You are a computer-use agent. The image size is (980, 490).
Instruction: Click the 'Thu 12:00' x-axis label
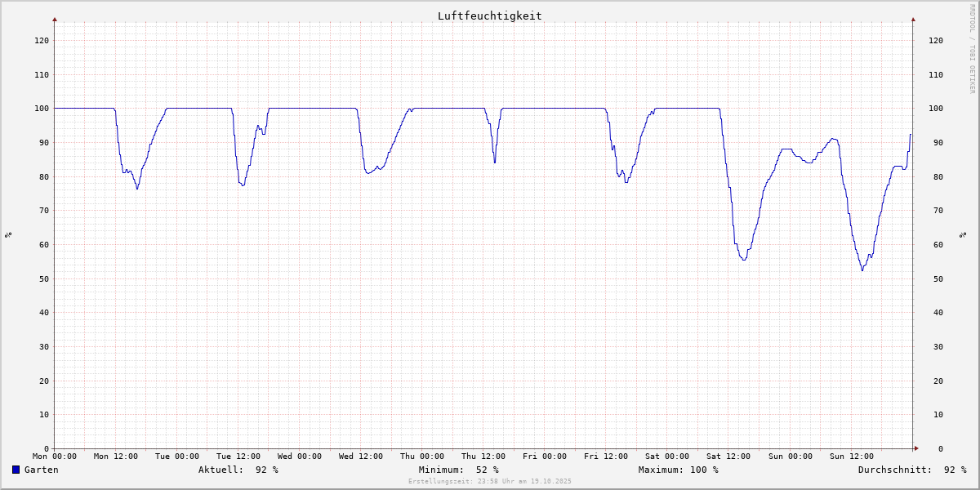pyautogui.click(x=483, y=457)
